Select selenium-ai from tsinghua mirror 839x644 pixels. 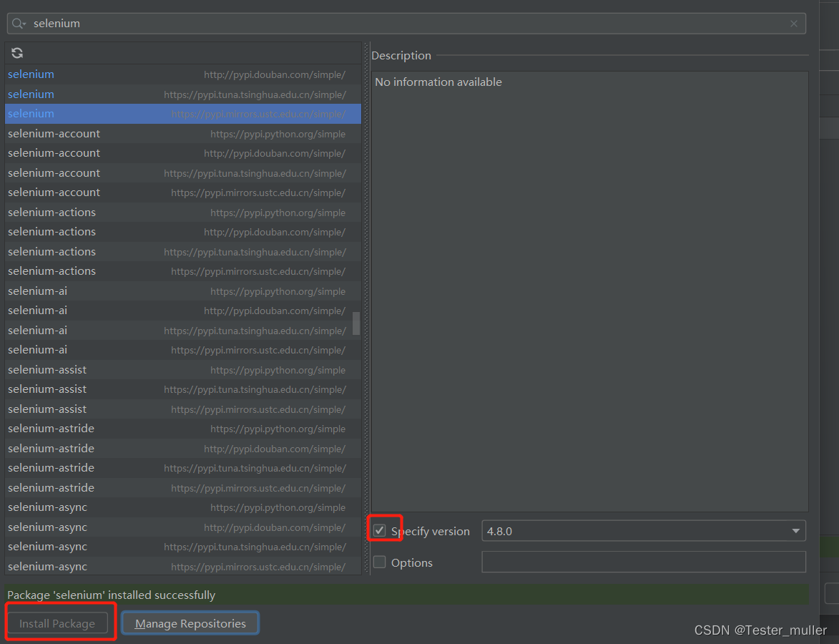(x=183, y=331)
